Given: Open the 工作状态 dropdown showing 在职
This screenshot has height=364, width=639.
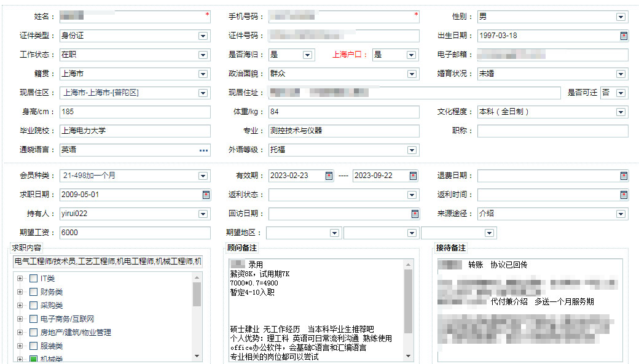Looking at the screenshot, I should click(203, 55).
